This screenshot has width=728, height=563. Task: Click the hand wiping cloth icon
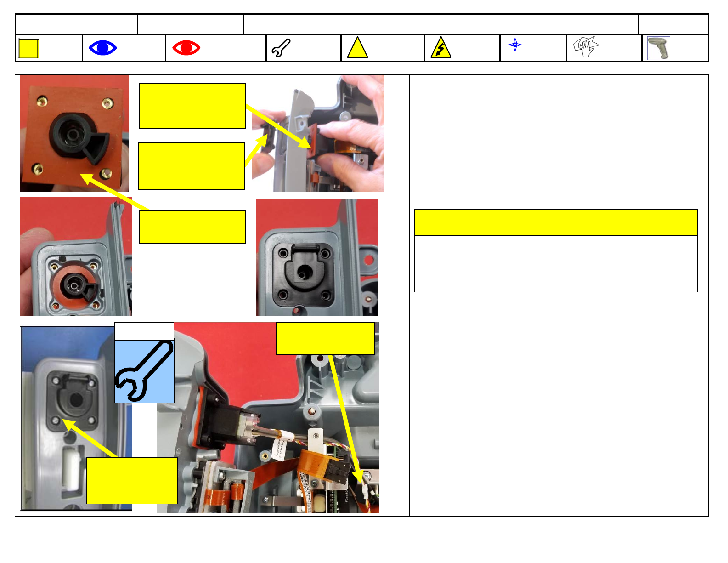coord(587,47)
